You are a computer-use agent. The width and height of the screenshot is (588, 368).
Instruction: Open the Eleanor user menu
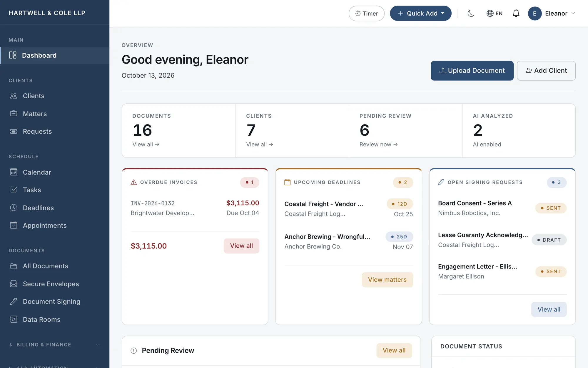pos(552,13)
